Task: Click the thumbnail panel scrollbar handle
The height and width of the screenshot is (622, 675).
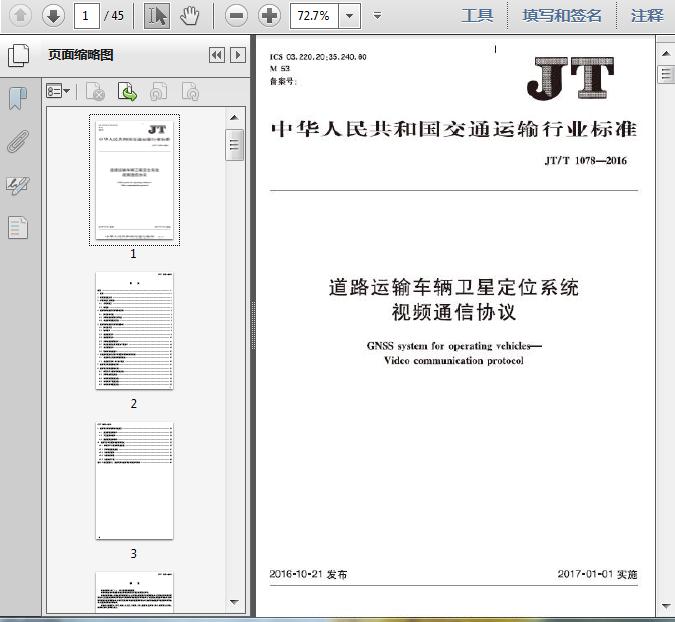Action: click(x=234, y=145)
